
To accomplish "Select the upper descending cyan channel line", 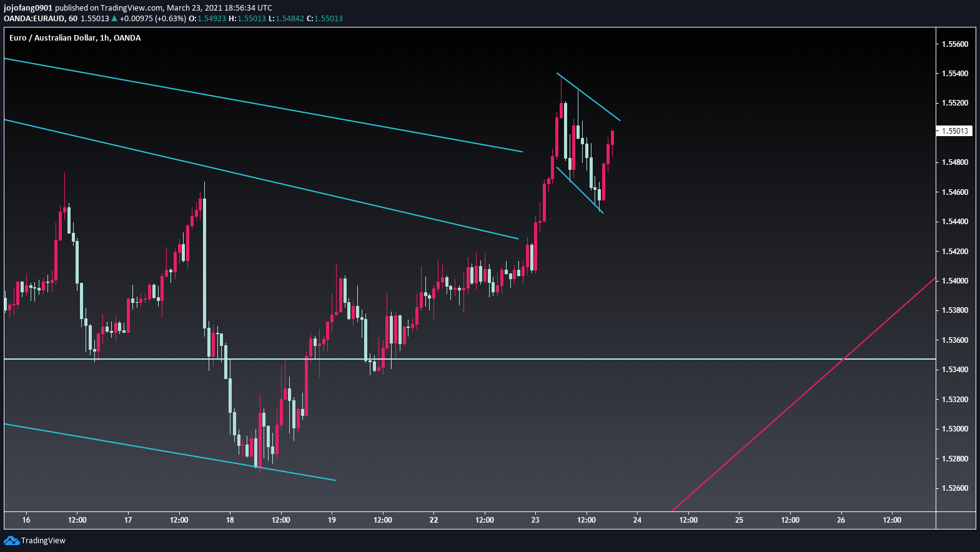I will click(x=262, y=105).
